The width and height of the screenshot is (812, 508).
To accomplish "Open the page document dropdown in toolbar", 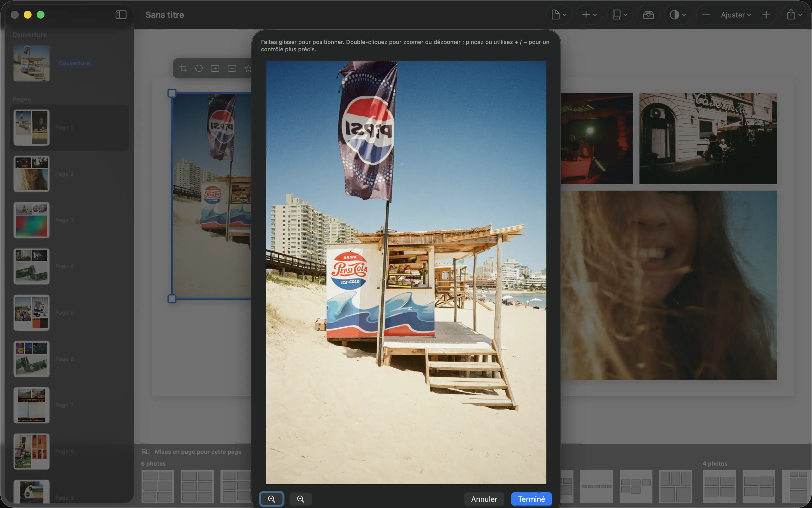I will 559,15.
